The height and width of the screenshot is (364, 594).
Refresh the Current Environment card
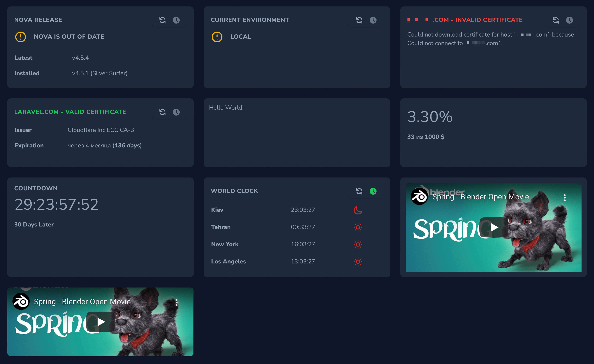[359, 20]
